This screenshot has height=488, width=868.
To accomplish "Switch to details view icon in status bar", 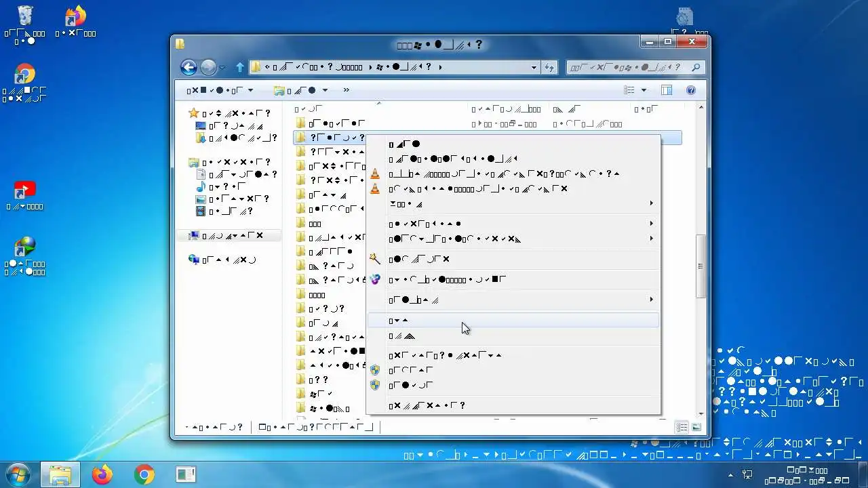I will point(683,428).
